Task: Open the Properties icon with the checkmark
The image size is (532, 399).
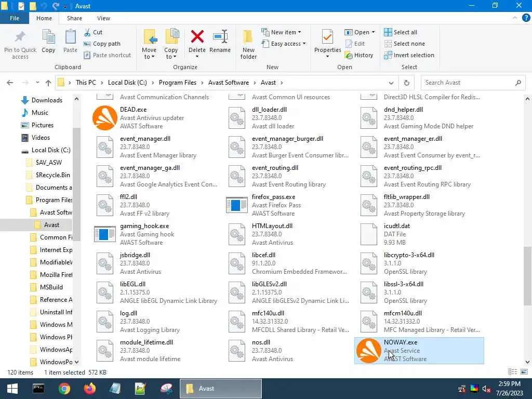Action: click(327, 37)
